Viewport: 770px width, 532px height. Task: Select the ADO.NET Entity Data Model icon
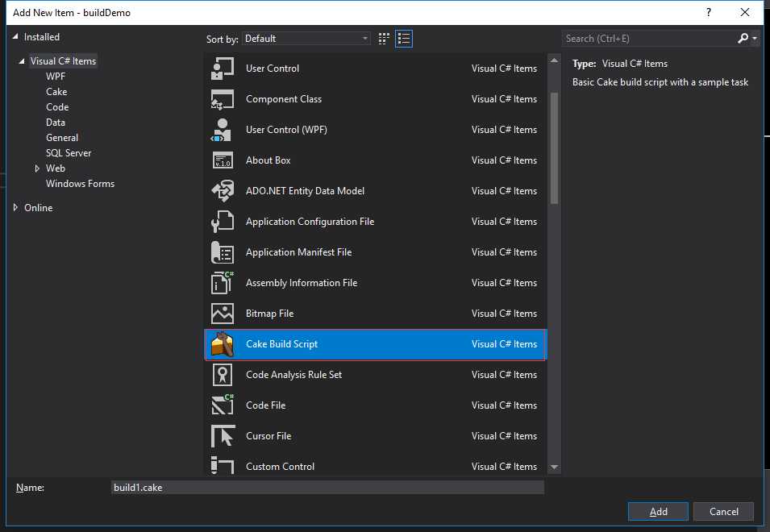[x=223, y=191]
